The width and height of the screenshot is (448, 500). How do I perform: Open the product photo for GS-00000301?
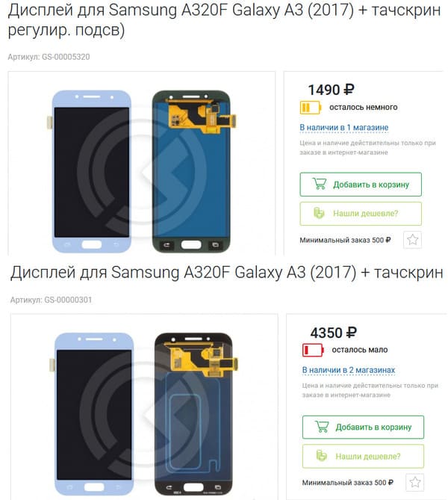[144, 407]
